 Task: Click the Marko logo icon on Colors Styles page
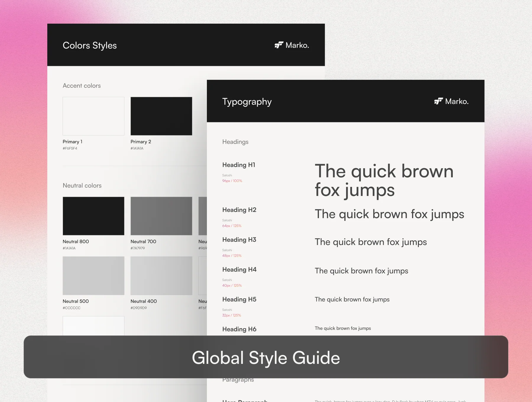279,45
